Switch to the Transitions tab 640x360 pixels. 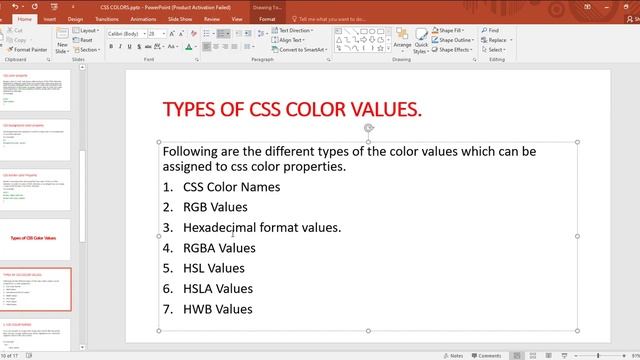tap(107, 19)
